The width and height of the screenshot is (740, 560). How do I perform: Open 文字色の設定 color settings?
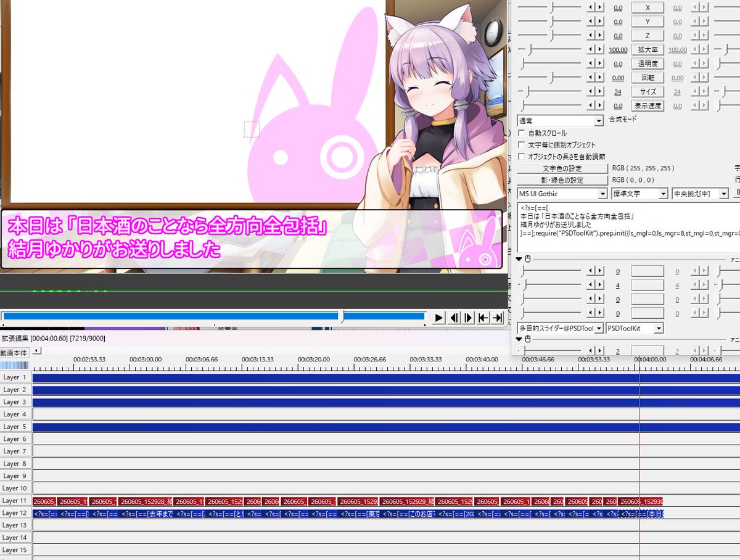tap(562, 168)
